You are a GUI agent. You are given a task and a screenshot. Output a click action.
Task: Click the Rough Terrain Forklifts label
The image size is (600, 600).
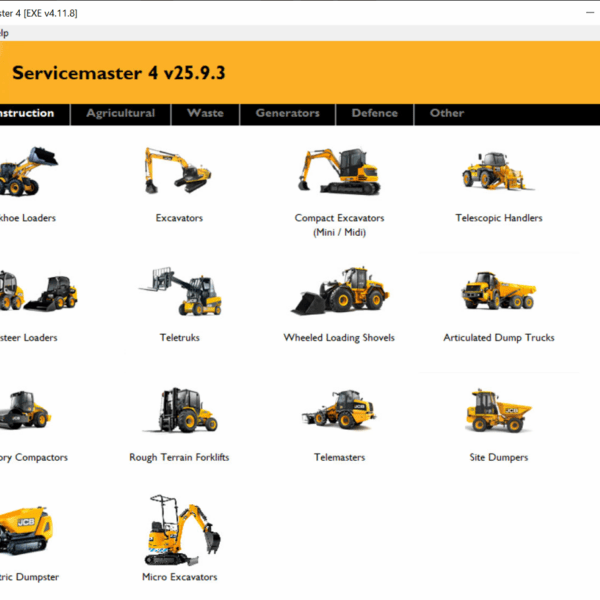(179, 458)
